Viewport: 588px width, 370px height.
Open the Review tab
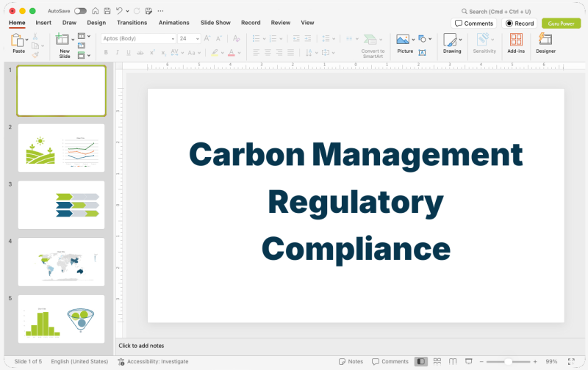(281, 23)
